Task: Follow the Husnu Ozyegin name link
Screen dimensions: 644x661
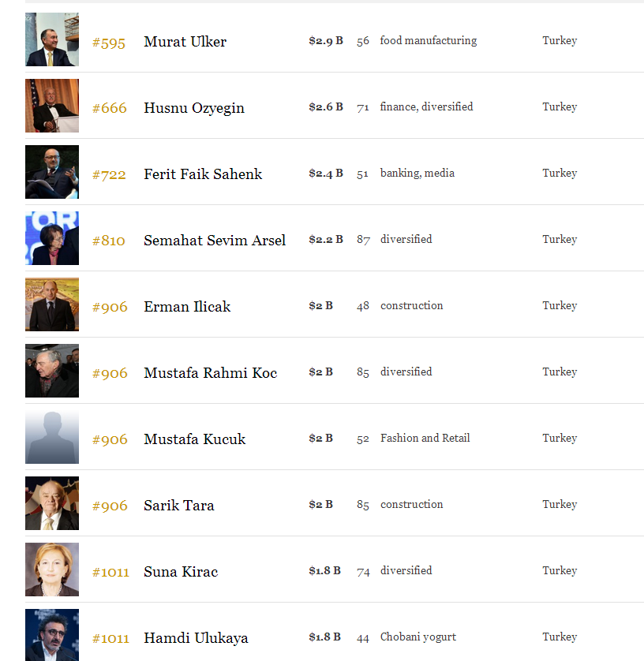Action: coord(194,108)
